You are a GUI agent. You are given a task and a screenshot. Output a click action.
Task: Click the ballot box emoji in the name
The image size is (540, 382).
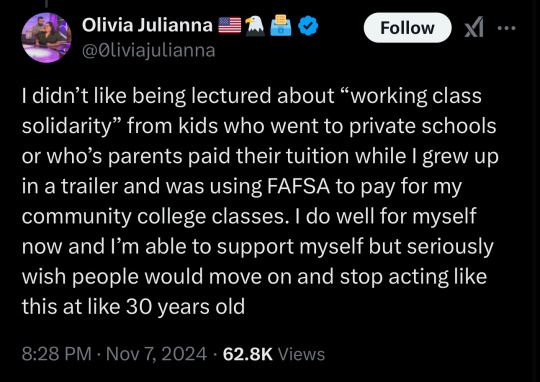pos(281,25)
